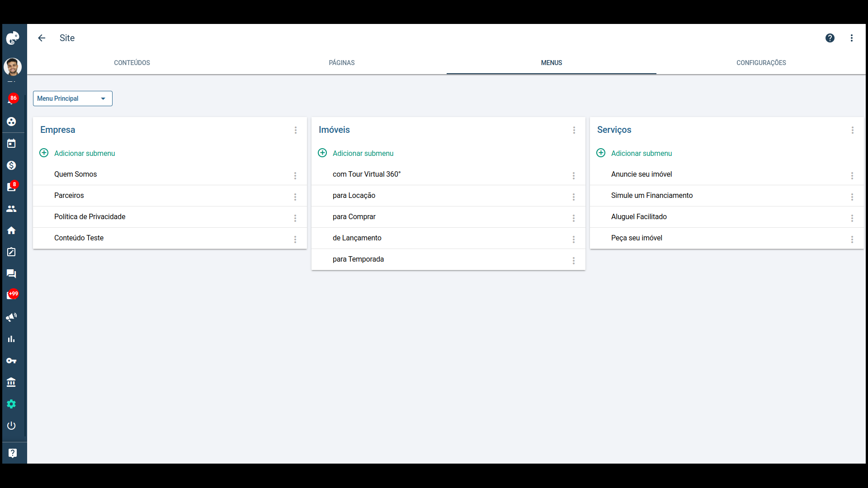Open options for para Locação
The width and height of the screenshot is (868, 488).
coord(574,197)
